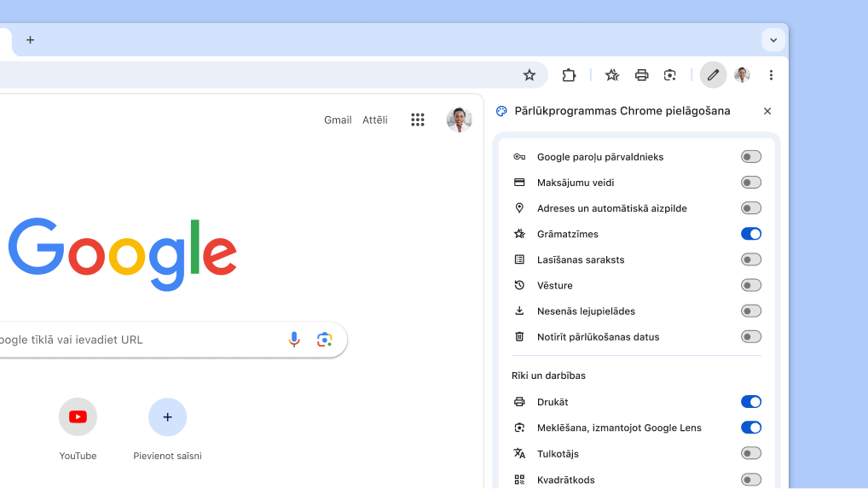Open the bookmarks toolbar star icon
The height and width of the screenshot is (489, 868).
pyautogui.click(x=612, y=75)
